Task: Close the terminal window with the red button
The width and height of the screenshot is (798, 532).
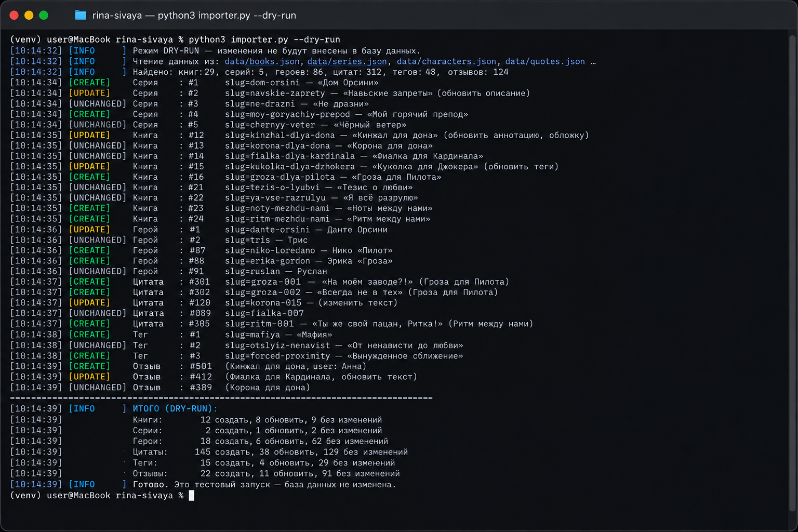Action: [14, 15]
